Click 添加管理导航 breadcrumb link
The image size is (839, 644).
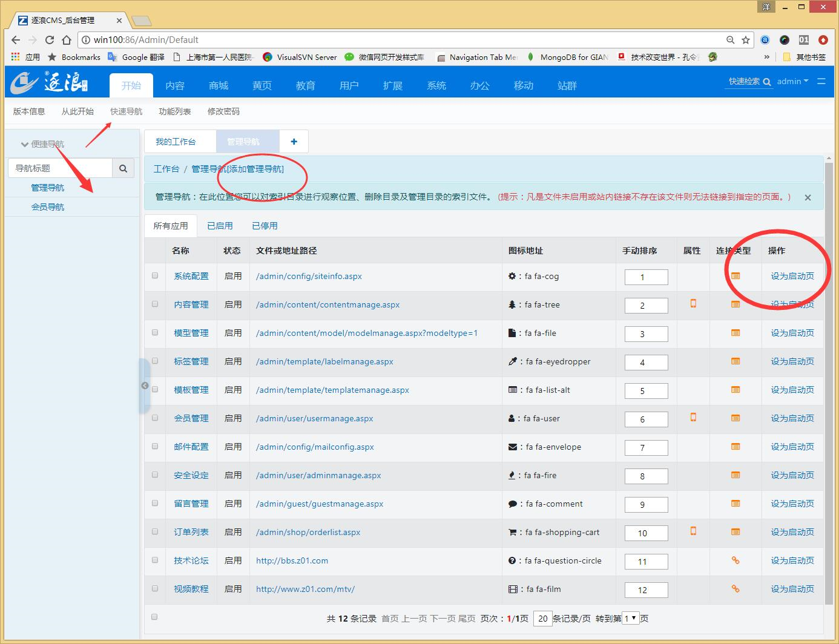(255, 169)
